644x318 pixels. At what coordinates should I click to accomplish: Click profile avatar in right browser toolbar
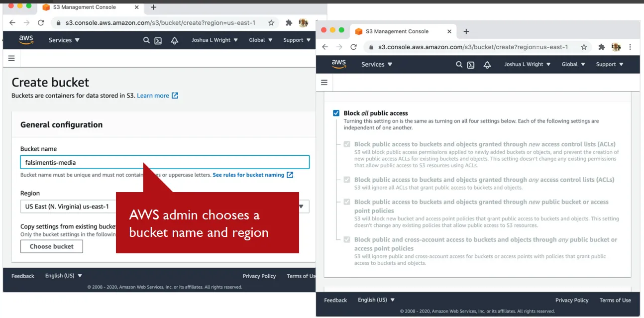(616, 47)
